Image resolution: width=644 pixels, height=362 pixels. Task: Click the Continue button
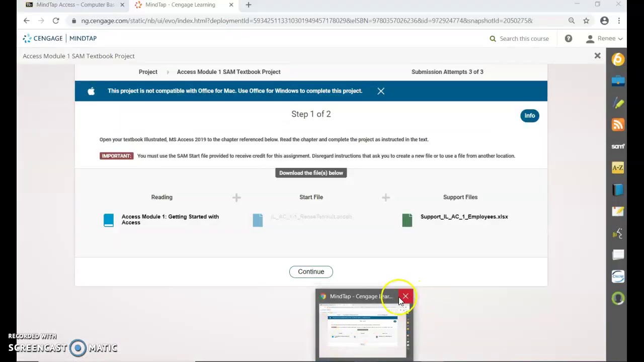[x=311, y=271]
